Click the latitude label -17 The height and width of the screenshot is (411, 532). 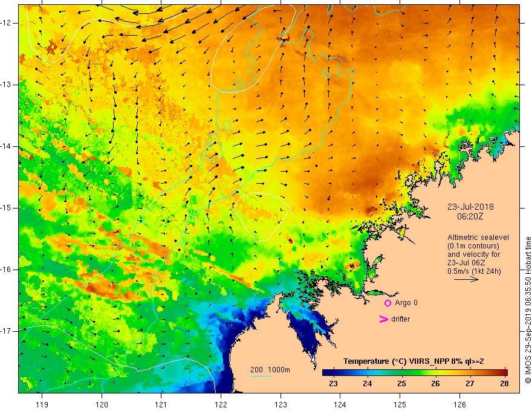(6, 331)
